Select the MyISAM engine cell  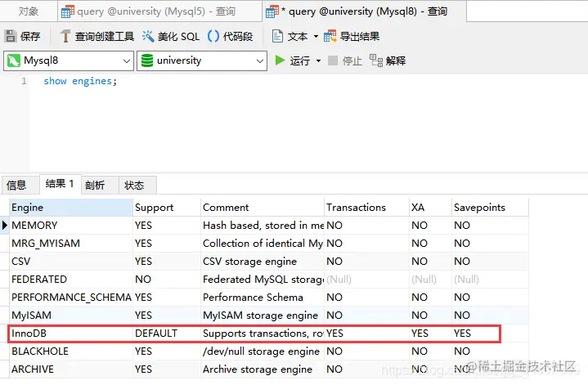click(71, 316)
